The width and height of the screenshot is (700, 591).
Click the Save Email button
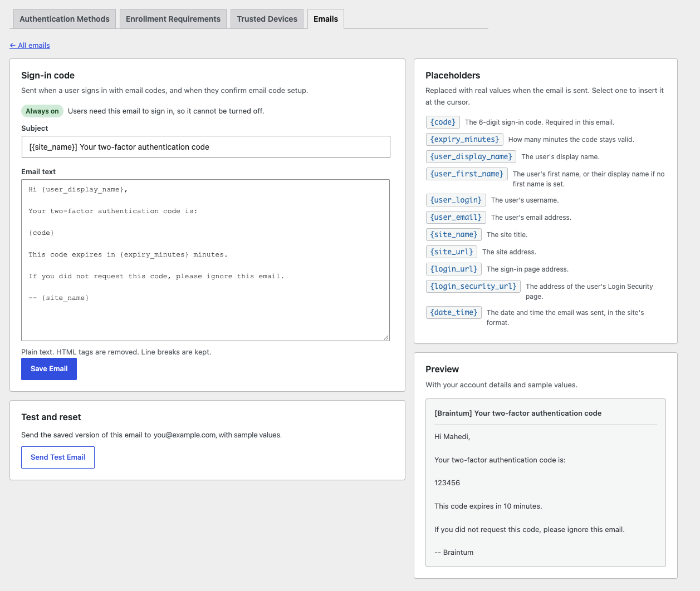[49, 369]
